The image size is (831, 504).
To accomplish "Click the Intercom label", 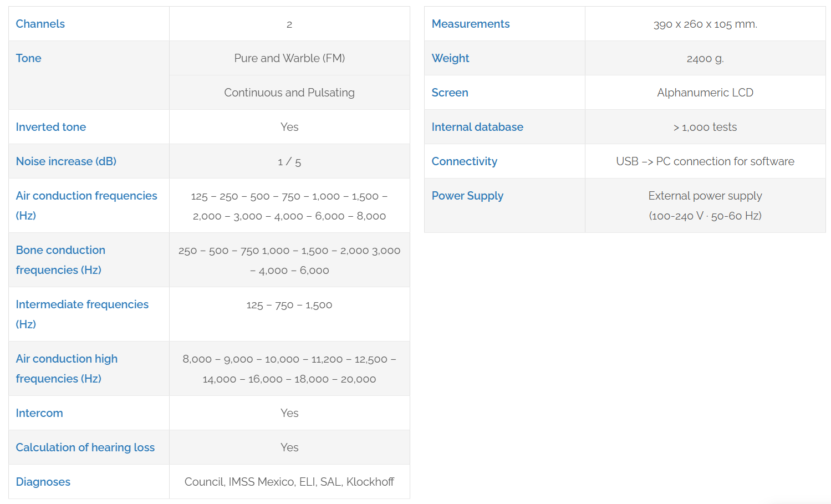I will 39,413.
